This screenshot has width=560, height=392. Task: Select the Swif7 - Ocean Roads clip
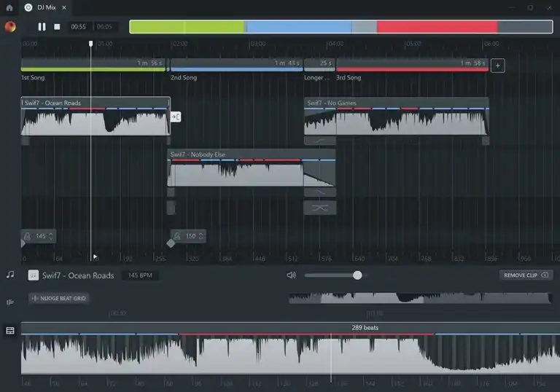pyautogui.click(x=96, y=116)
